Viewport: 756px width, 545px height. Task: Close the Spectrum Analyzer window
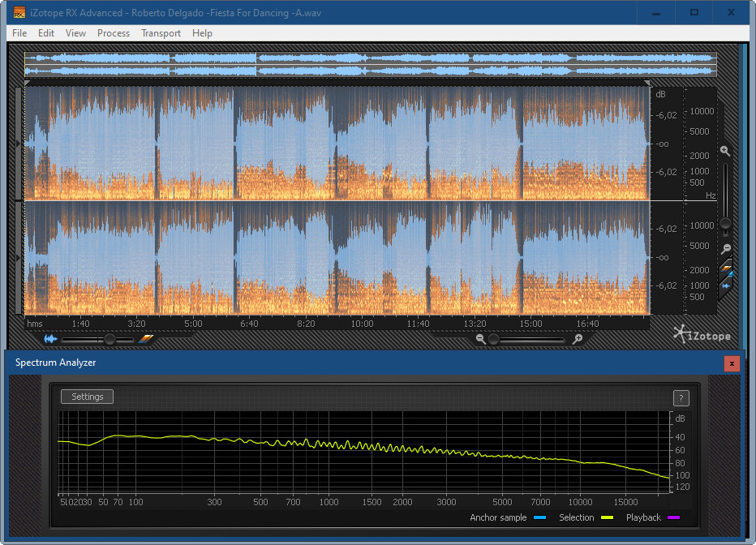732,363
